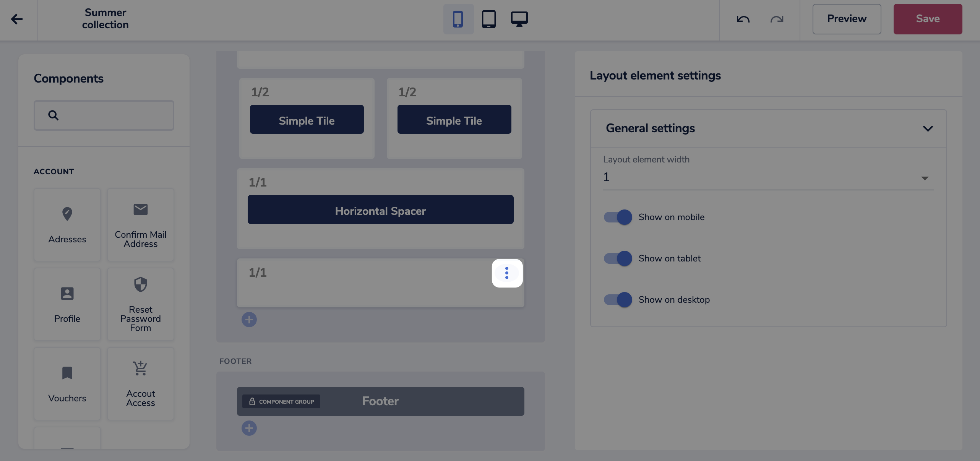980x461 pixels.
Task: Switch to the desktop device view
Action: pos(519,19)
